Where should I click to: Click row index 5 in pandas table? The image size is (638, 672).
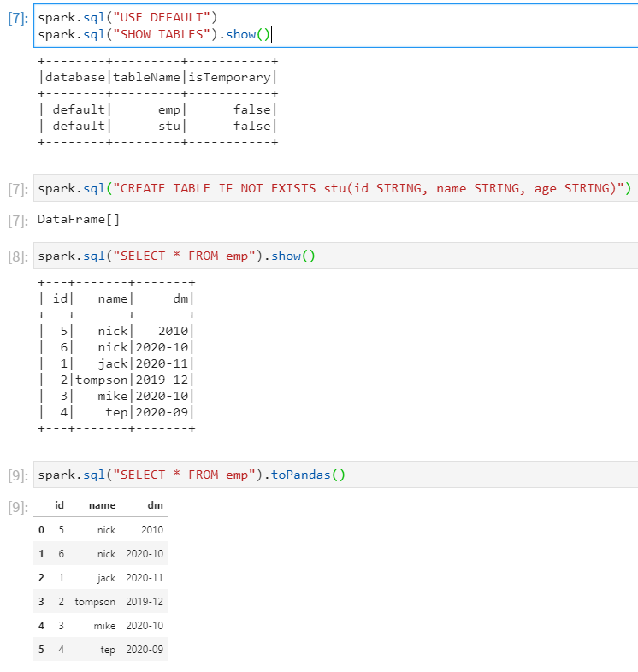tap(41, 650)
